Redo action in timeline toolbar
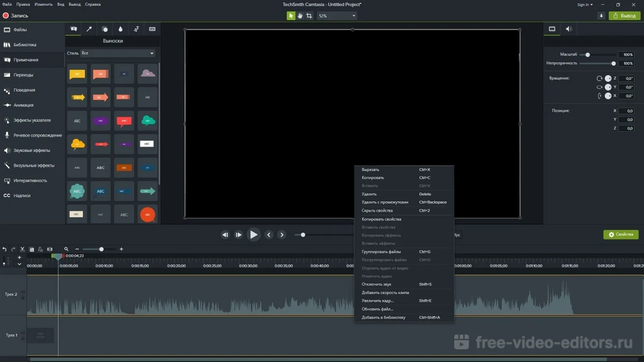 [13, 250]
